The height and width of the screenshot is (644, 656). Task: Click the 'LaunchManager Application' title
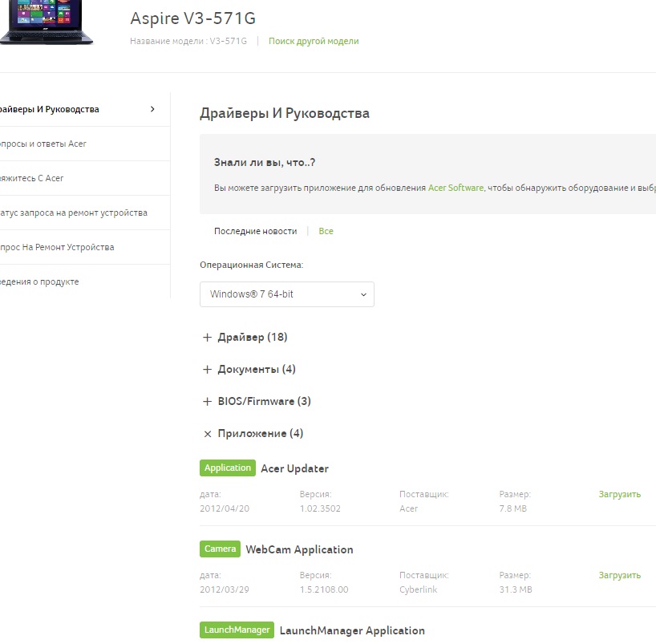coord(352,630)
